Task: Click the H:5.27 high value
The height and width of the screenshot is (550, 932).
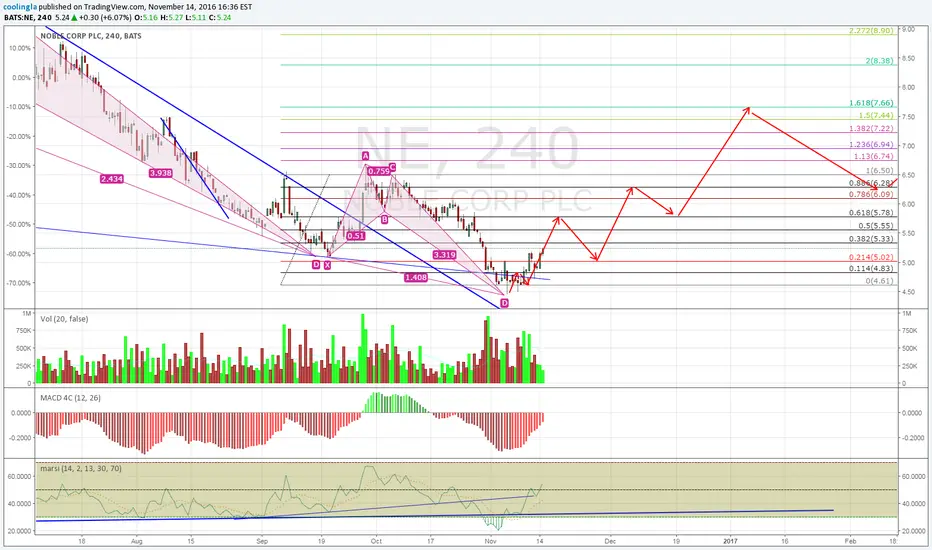Action: click(x=171, y=17)
